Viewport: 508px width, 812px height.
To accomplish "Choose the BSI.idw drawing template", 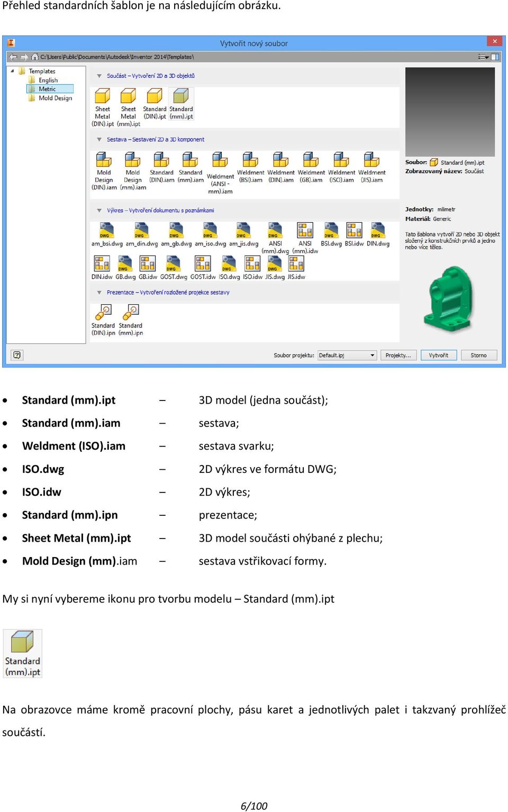I will click(354, 235).
